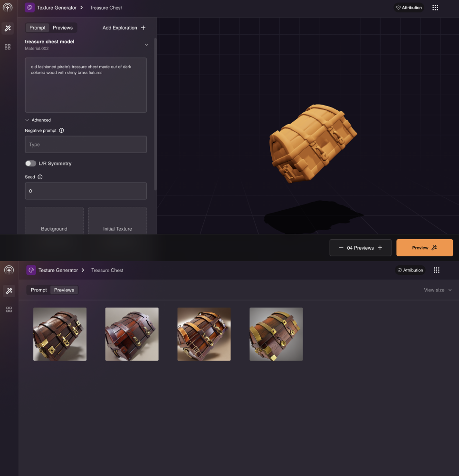Select the magic wand sidebar icon in upper window

[x=8, y=28]
